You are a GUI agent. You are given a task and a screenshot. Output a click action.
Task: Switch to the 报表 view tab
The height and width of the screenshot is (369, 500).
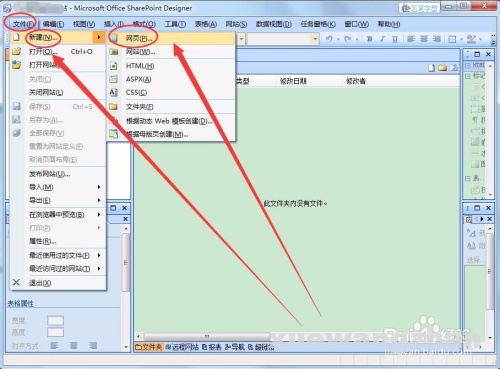[212, 347]
